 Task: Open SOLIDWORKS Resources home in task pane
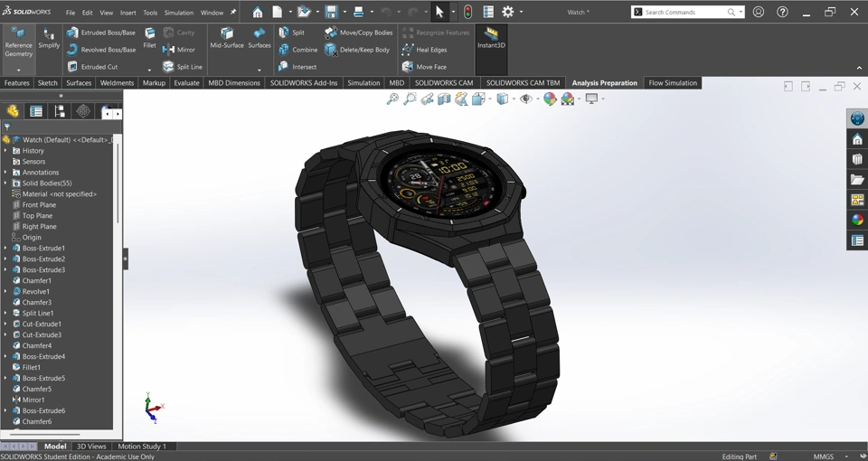point(857,139)
